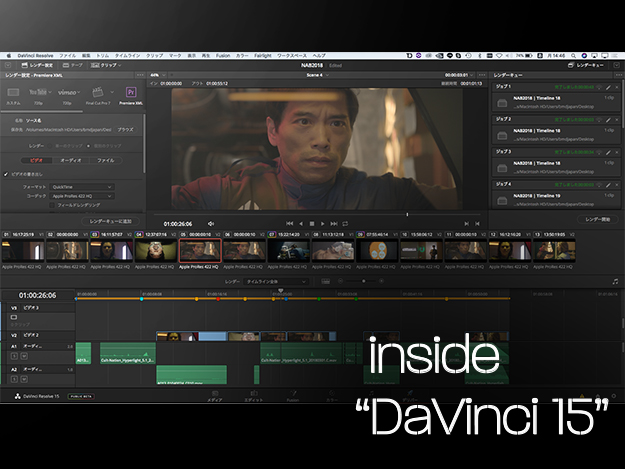Click the Start Render (レンダー開始) button

[x=597, y=220]
